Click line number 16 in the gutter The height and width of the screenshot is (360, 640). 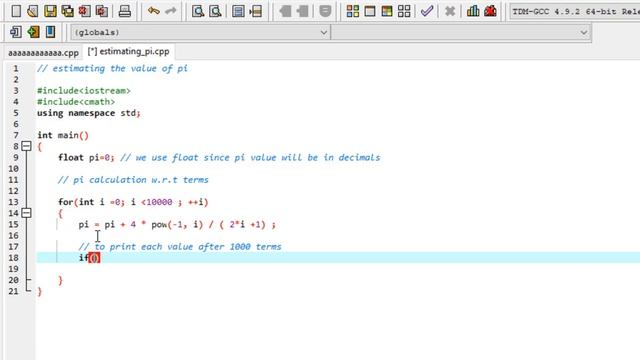tap(13, 236)
